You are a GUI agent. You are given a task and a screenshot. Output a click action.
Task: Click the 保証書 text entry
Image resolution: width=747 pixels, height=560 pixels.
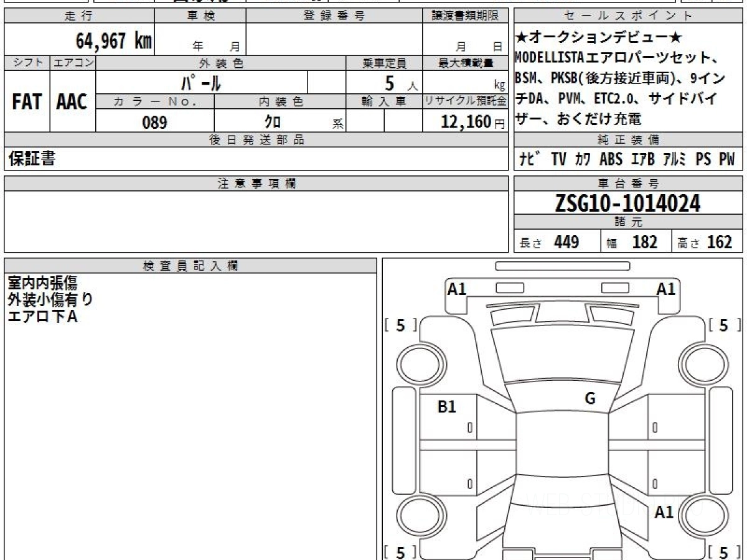coord(32,159)
